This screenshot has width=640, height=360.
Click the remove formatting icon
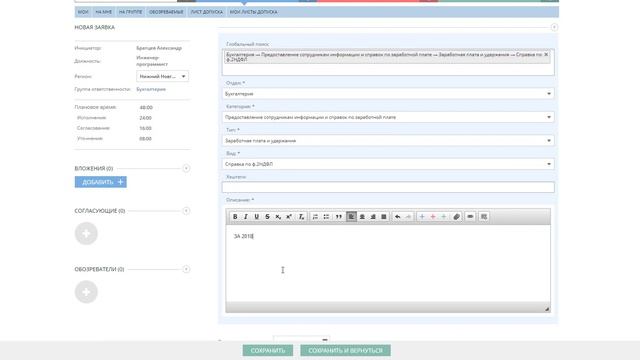click(301, 217)
